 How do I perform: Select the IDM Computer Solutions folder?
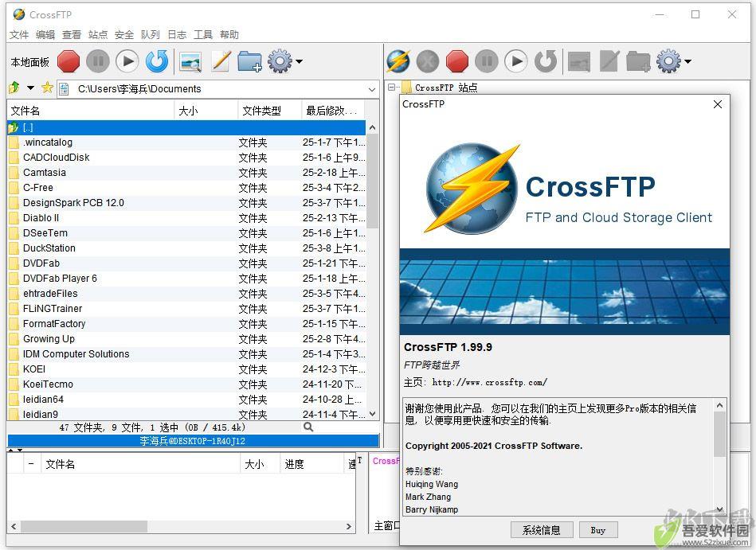[x=186, y=354]
